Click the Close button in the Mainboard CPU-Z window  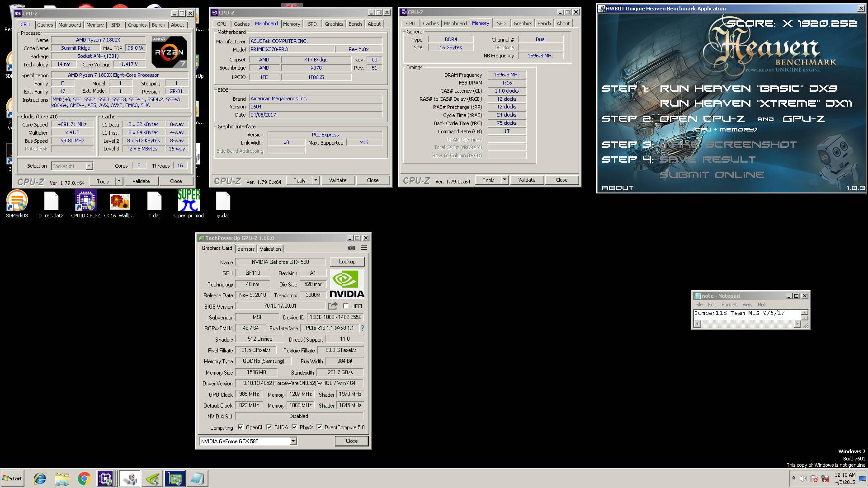pyautogui.click(x=373, y=180)
